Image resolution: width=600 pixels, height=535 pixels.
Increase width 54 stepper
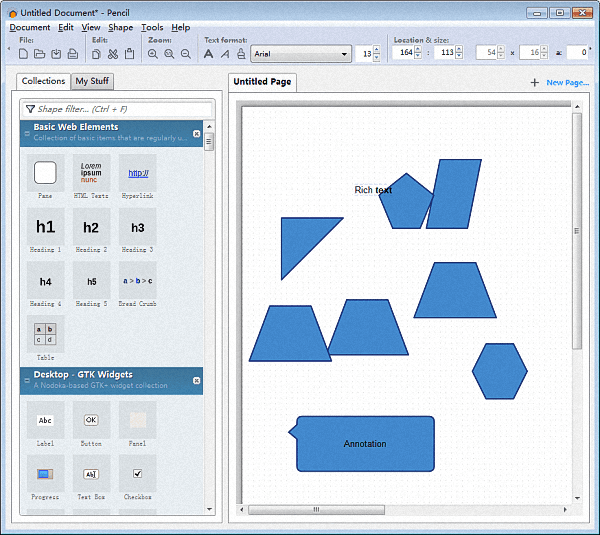click(501, 49)
